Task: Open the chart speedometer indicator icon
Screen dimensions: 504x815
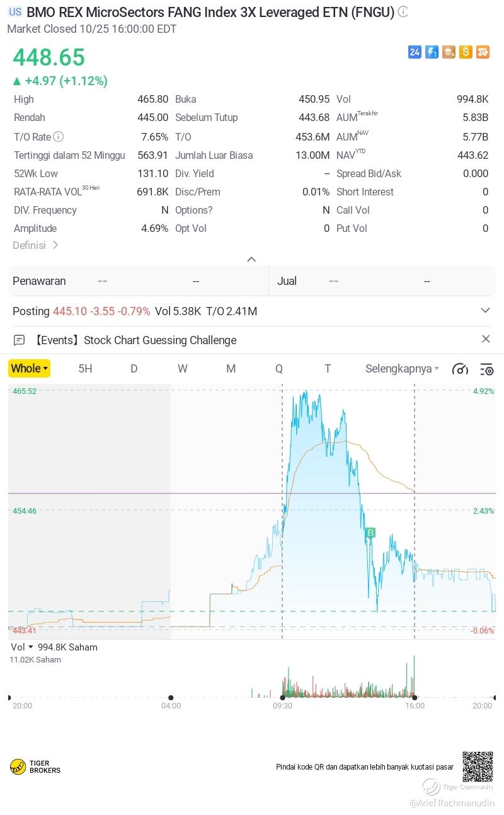Action: (460, 369)
